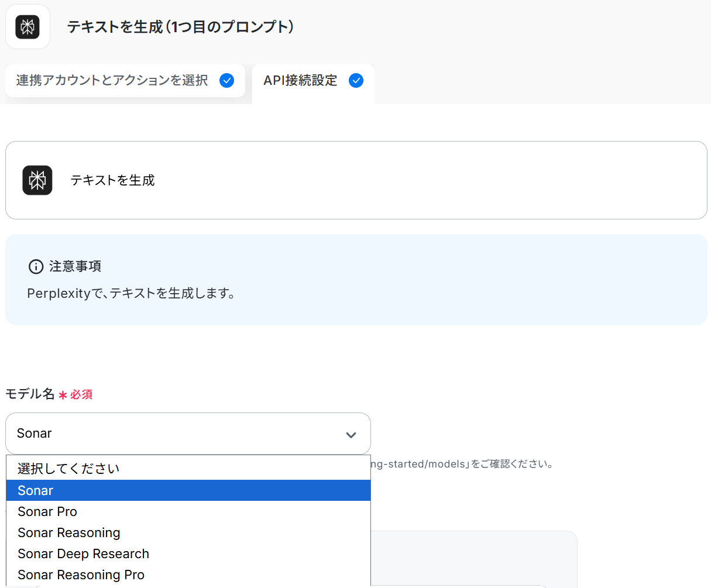The height and width of the screenshot is (588, 711).
Task: Click the テキストを生成(1つ目のプロンプト) title
Action: tap(180, 27)
